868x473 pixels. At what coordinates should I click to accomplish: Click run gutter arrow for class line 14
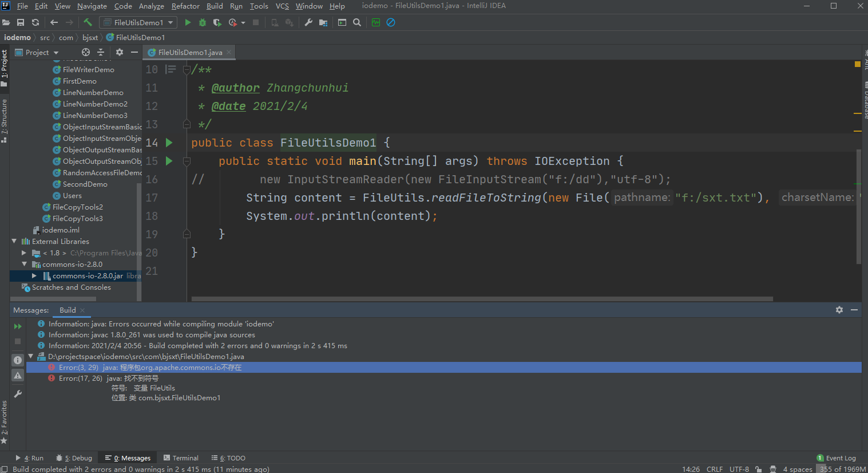169,143
